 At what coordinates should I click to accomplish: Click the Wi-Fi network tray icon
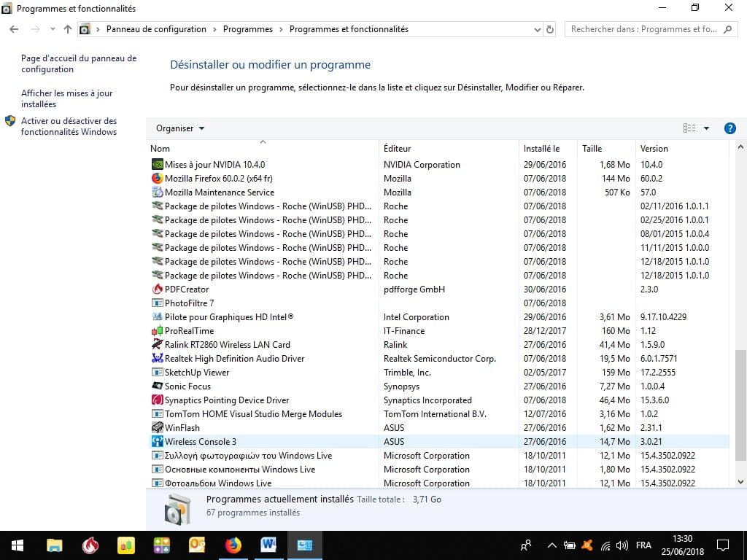(x=605, y=545)
